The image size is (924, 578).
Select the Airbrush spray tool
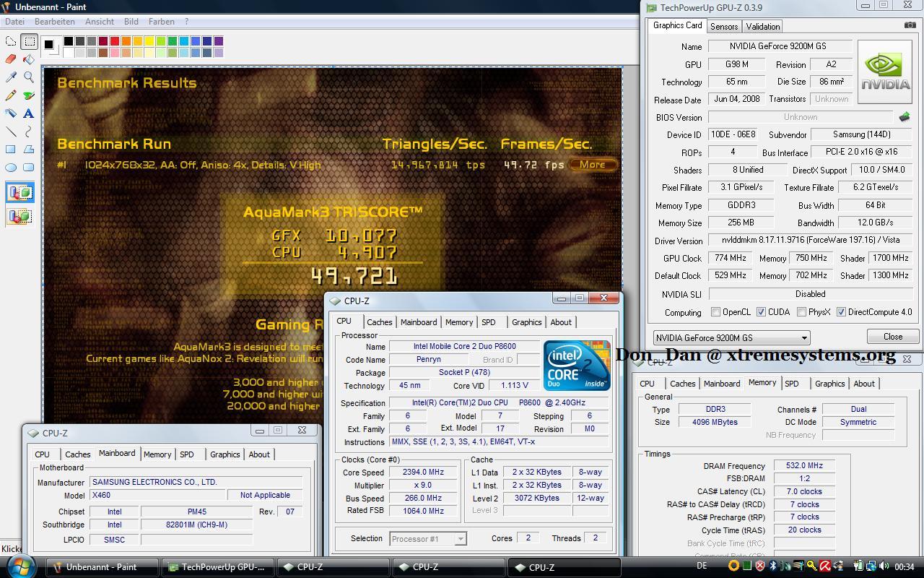11,113
